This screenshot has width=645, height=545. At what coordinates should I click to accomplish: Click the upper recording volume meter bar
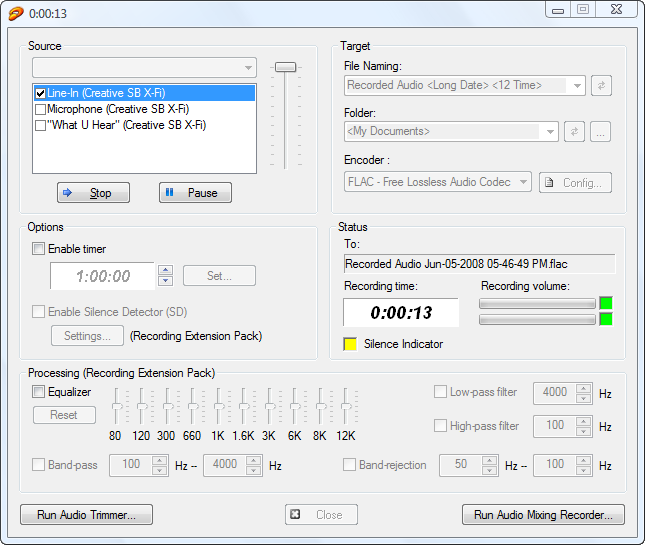point(537,304)
